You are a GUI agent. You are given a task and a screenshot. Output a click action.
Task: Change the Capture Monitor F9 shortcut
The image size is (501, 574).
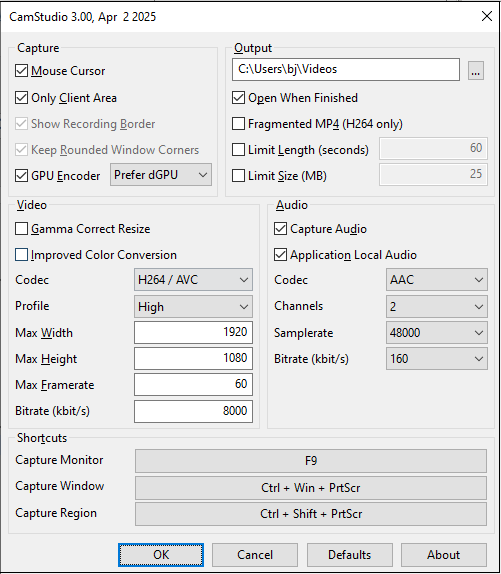pos(311,461)
